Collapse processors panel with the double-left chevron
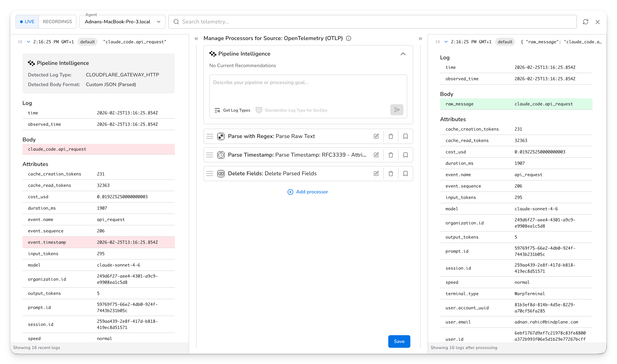Screen dimensions: 617x364 point(196,38)
